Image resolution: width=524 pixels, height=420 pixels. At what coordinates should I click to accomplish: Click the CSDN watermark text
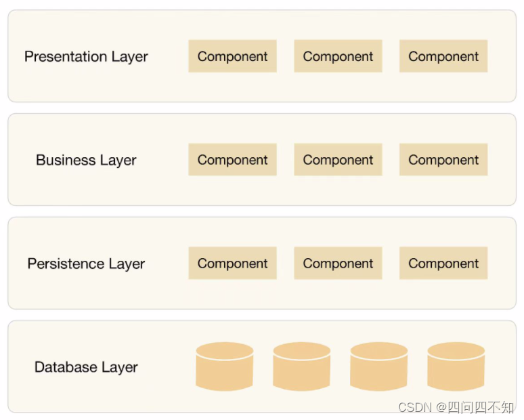456,407
